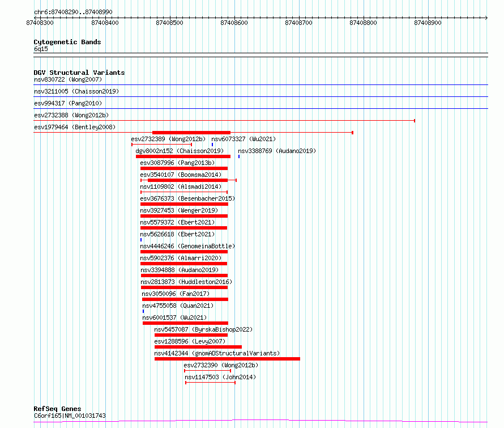Click the 6q15 band label
Viewport: 504px width, 428px height.
point(41,49)
